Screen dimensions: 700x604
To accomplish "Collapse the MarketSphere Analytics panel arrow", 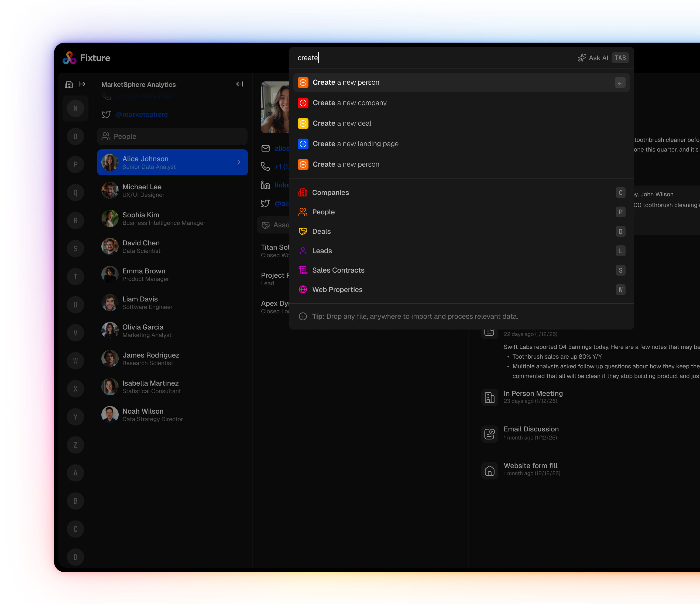I will pos(239,84).
